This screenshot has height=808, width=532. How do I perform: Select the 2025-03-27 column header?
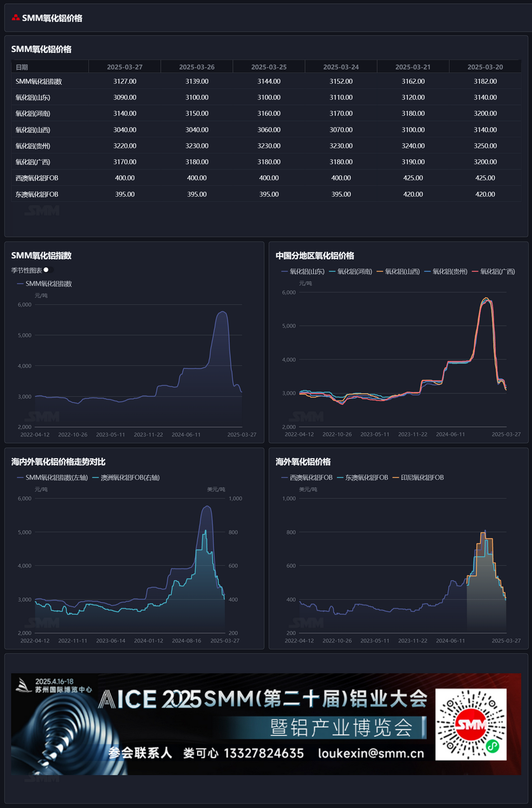coord(125,67)
